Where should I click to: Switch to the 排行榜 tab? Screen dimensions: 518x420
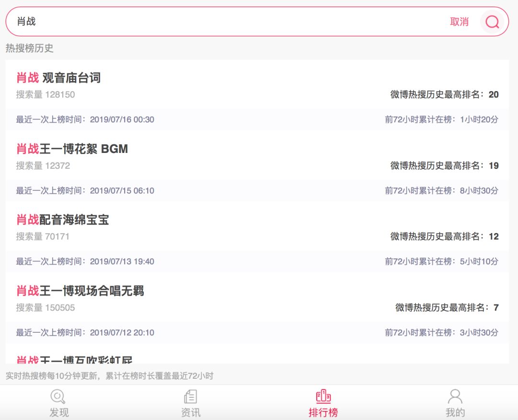(x=323, y=403)
